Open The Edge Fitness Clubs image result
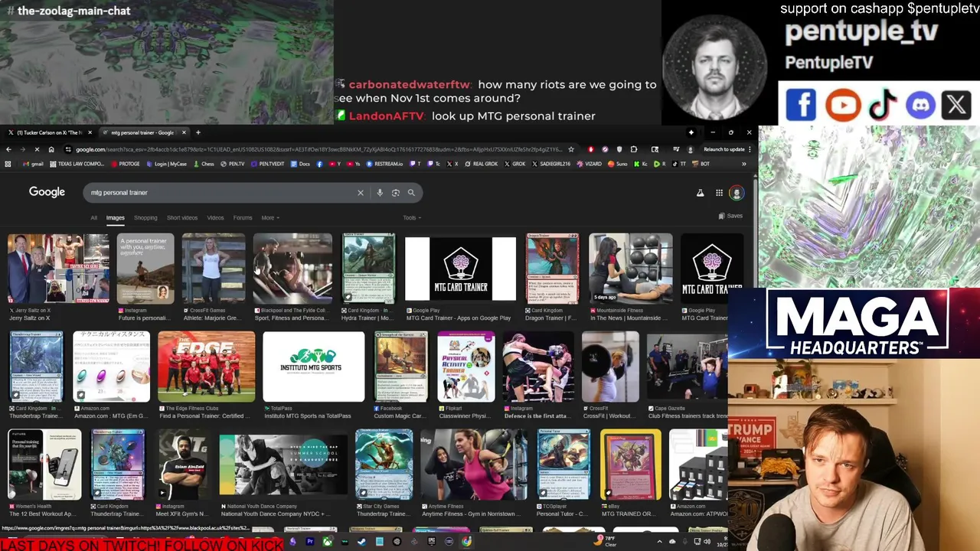This screenshot has height=551, width=980. coord(207,367)
